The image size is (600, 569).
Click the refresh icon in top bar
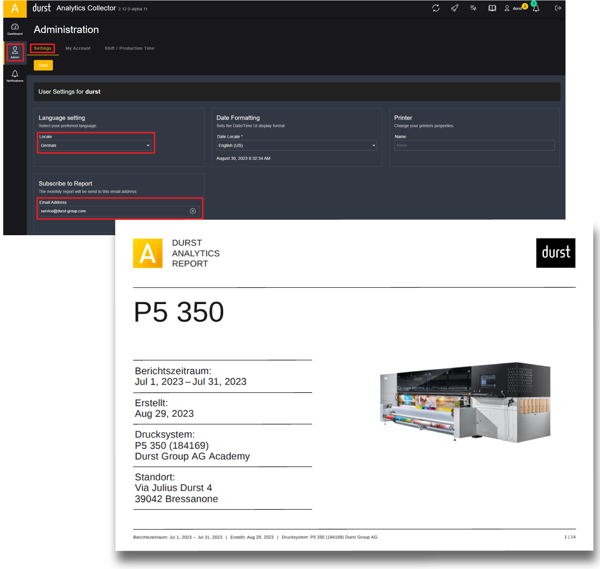click(435, 8)
